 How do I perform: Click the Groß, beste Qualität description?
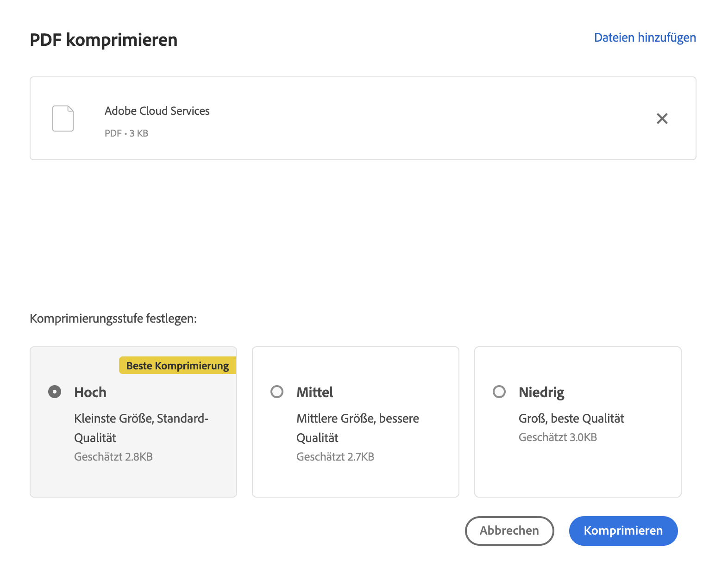(571, 418)
